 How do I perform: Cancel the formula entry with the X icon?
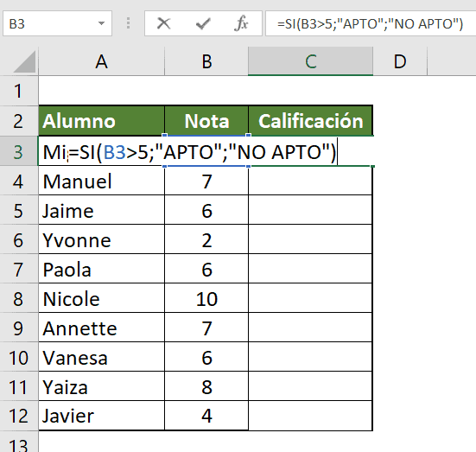[x=163, y=23]
